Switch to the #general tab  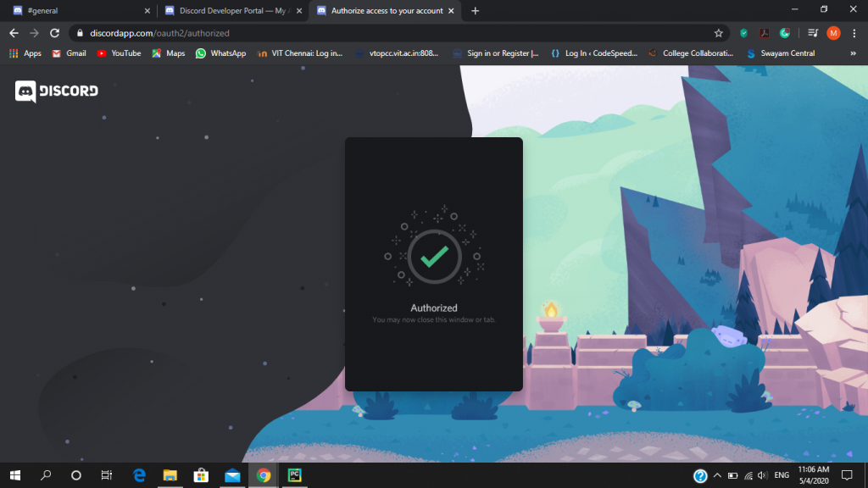click(x=76, y=11)
